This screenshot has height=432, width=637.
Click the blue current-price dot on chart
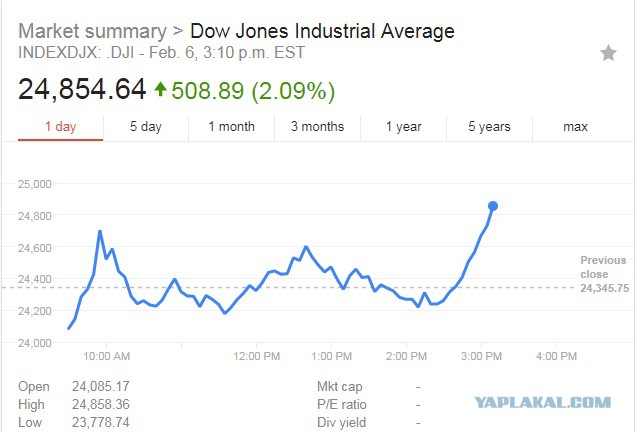pos(493,206)
